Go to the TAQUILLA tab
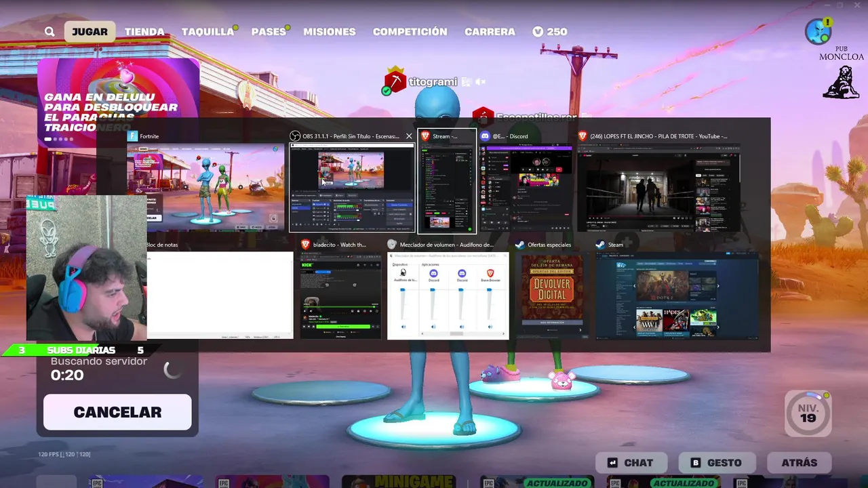Image resolution: width=868 pixels, height=488 pixels. [x=208, y=32]
